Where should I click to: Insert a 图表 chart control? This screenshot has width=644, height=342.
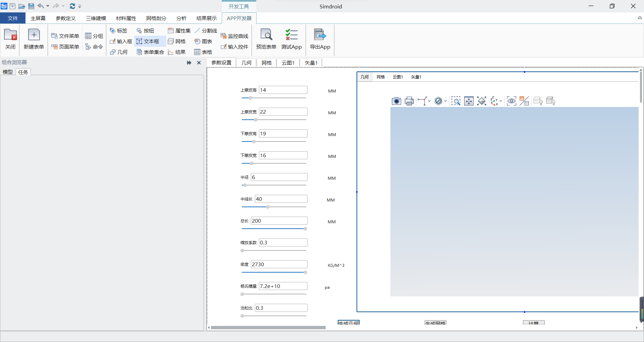(x=203, y=41)
